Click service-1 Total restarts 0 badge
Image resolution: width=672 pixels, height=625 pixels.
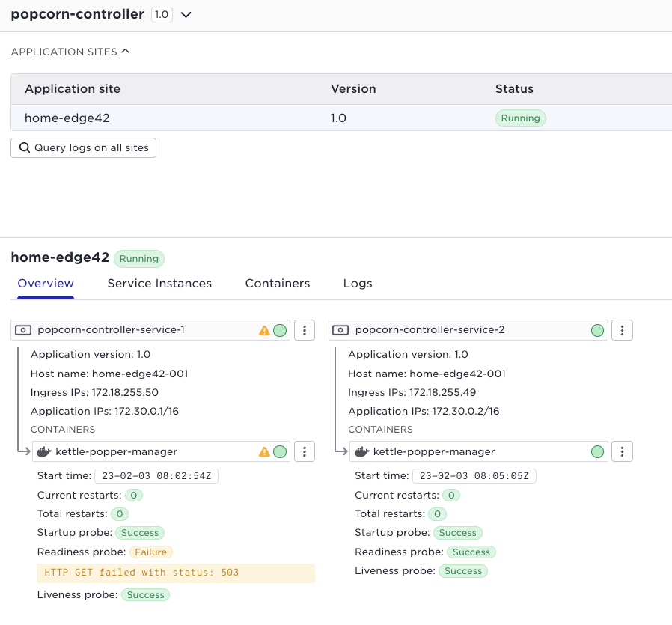(x=120, y=514)
